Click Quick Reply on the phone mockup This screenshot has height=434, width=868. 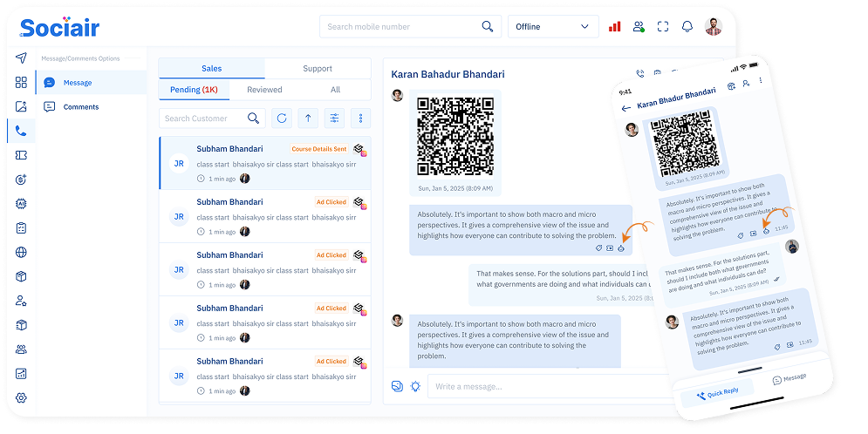coord(718,393)
